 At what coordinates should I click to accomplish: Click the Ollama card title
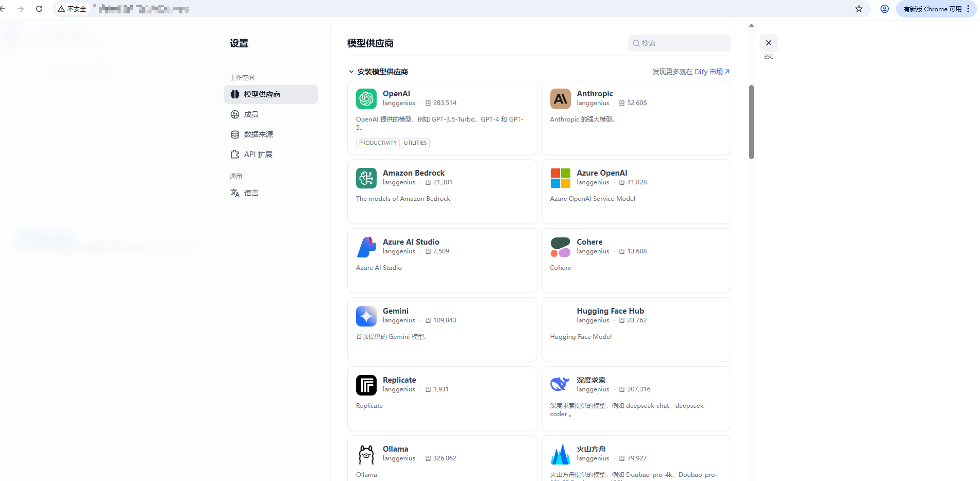click(395, 449)
